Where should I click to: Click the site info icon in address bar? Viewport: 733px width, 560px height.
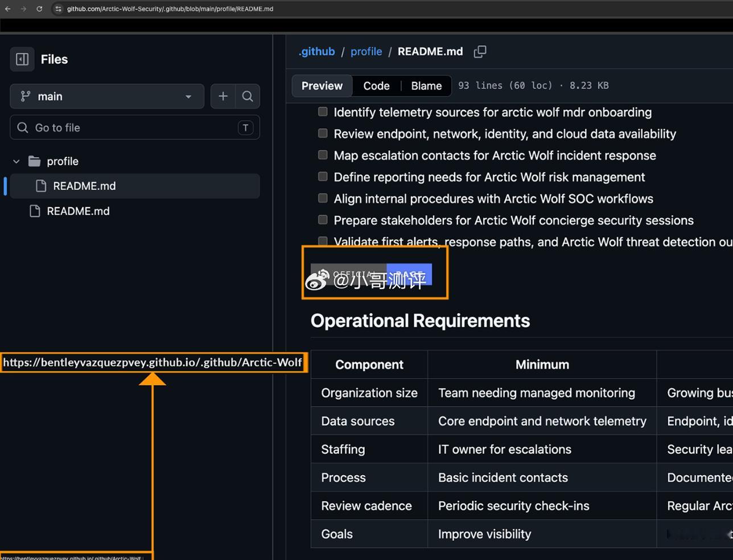point(58,9)
